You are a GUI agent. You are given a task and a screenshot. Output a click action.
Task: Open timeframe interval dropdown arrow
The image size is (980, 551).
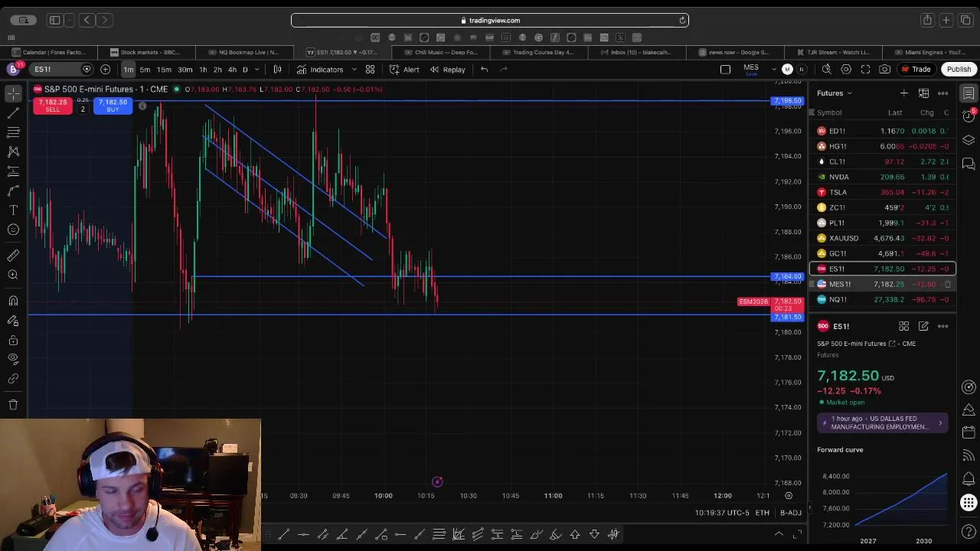(256, 70)
